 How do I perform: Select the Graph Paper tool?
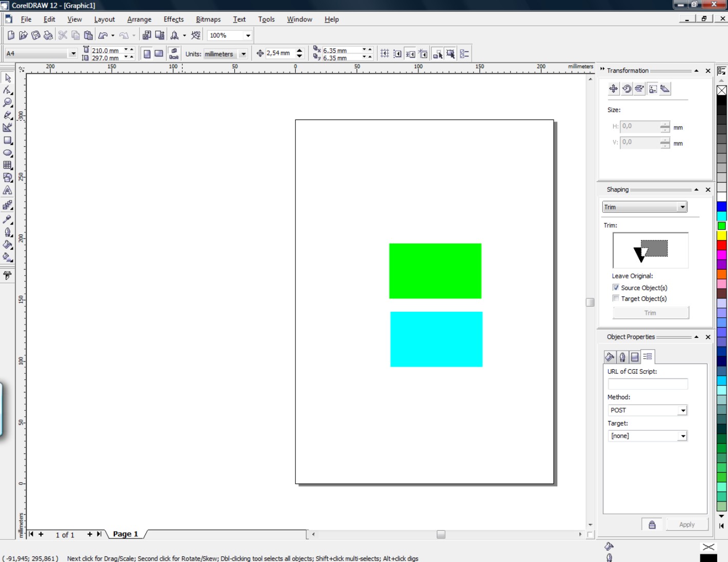point(8,165)
